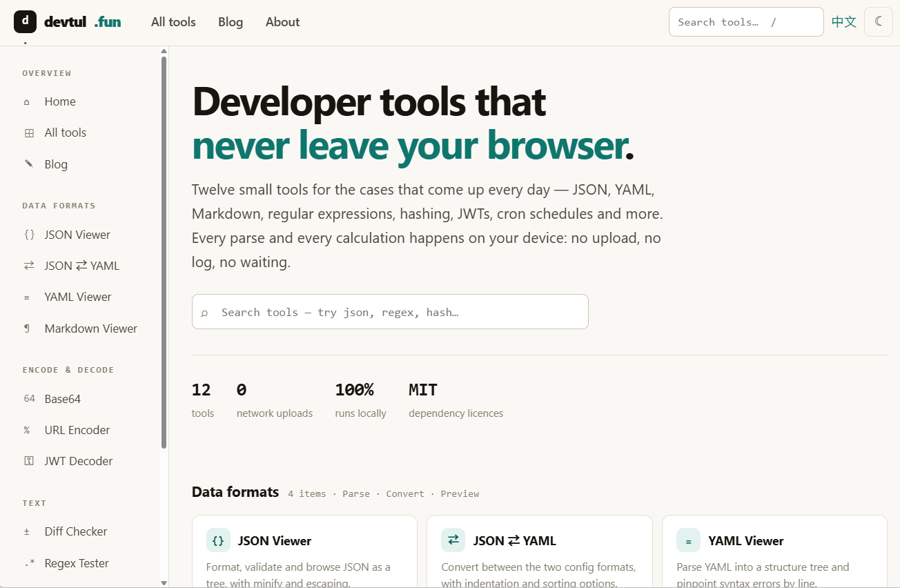Click the YAML Viewer icon in sidebar

click(x=27, y=297)
